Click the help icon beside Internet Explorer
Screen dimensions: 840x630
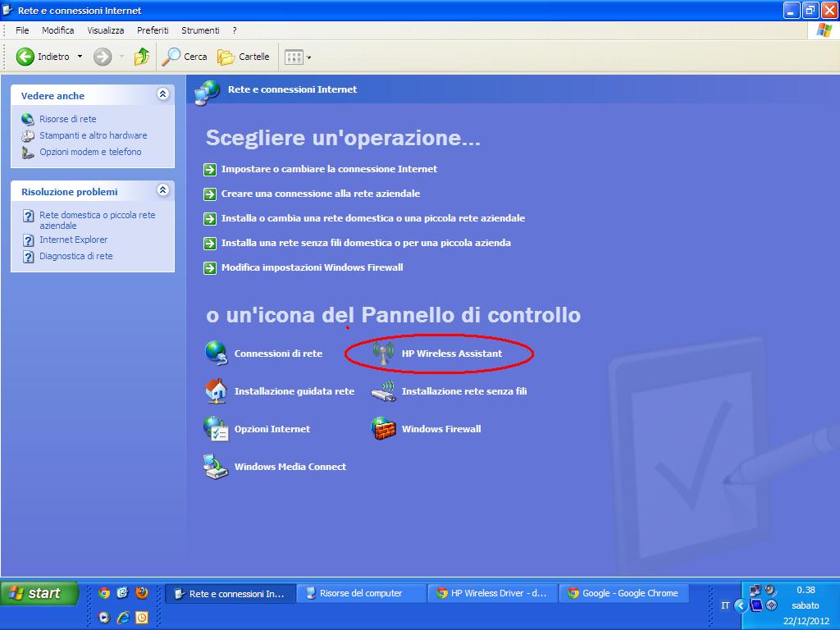tap(28, 240)
